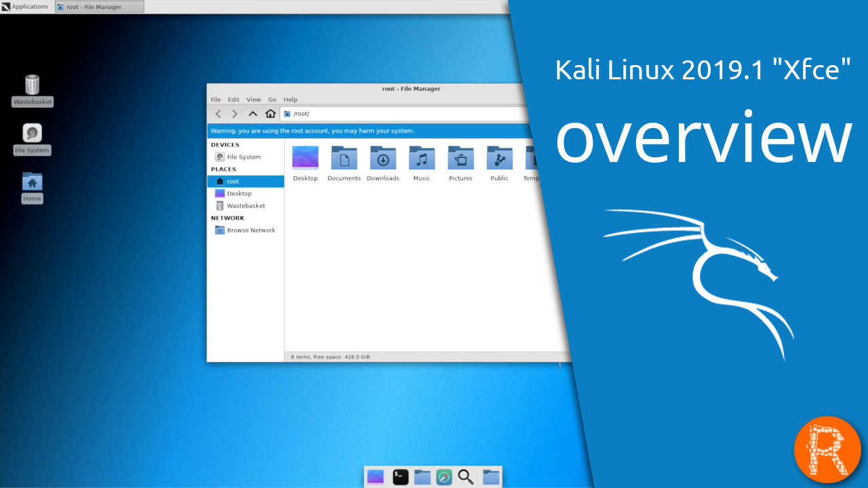Open the File menu
This screenshot has height=488, width=868.
pyautogui.click(x=216, y=100)
